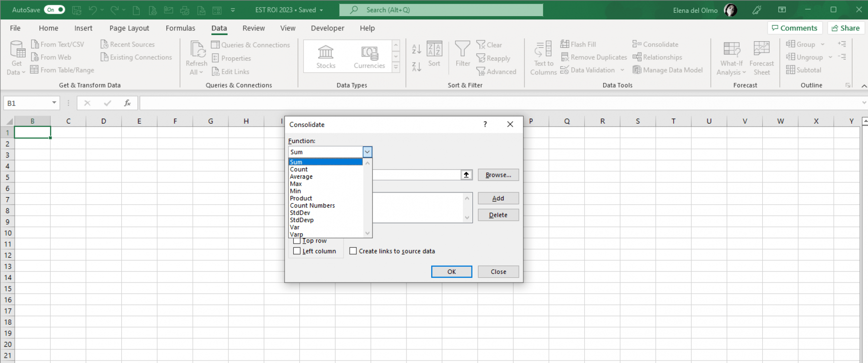Viewport: 868px width, 363px height.
Task: Select row 10 header
Action: click(8, 233)
